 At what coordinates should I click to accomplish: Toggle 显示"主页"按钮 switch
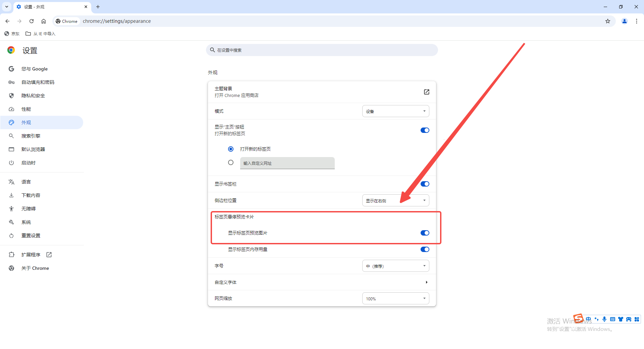[425, 130]
